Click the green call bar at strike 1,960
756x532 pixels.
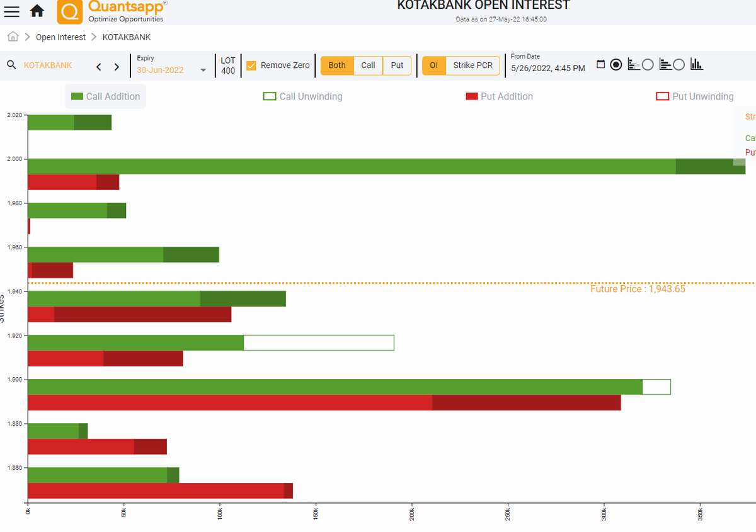coord(123,254)
